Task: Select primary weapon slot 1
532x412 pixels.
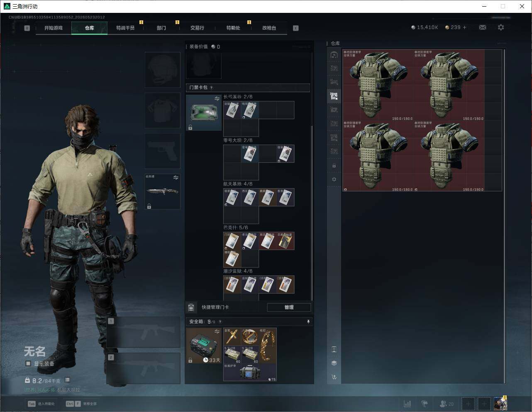Action: pyautogui.click(x=144, y=332)
